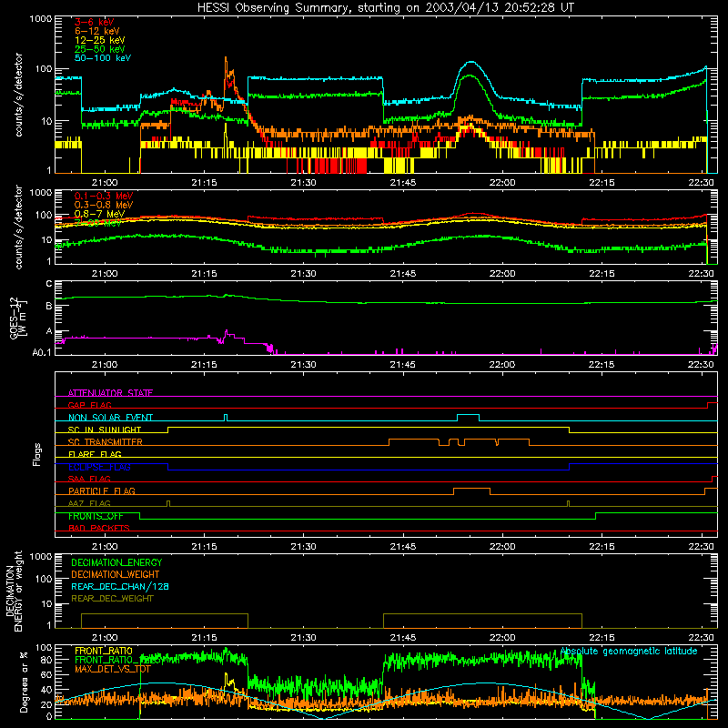This screenshot has height=728, width=728.
Task: Click the REAR_DEC_CHAN/128 legend label
Action: pos(120,586)
